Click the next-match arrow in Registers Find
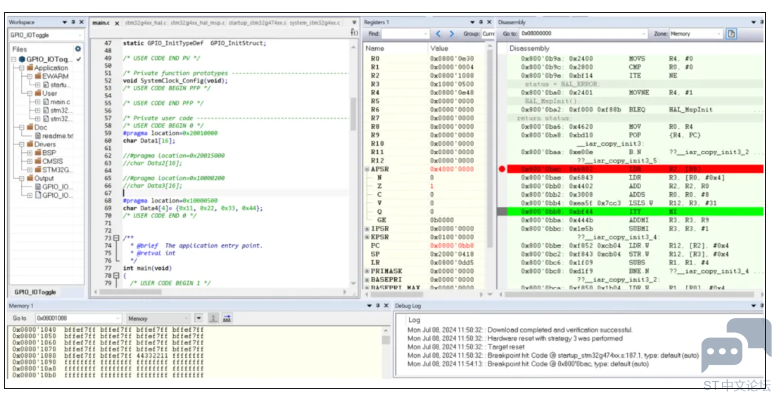 [452, 34]
